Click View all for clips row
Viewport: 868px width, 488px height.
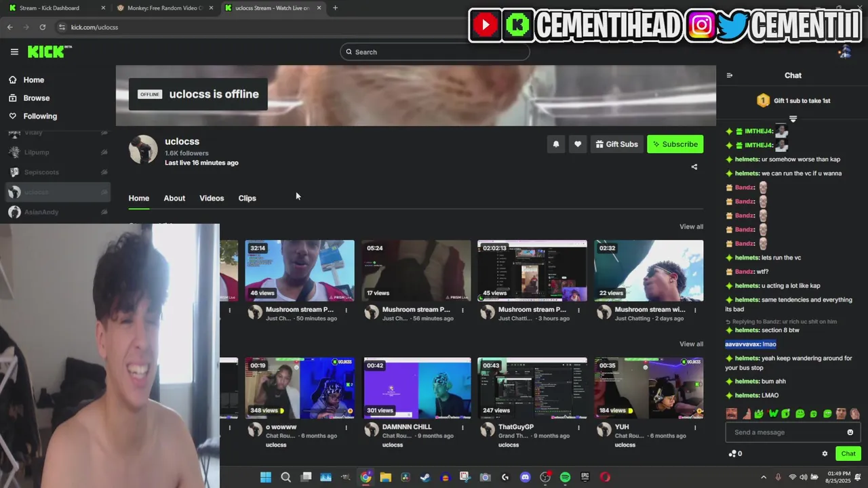pos(691,344)
